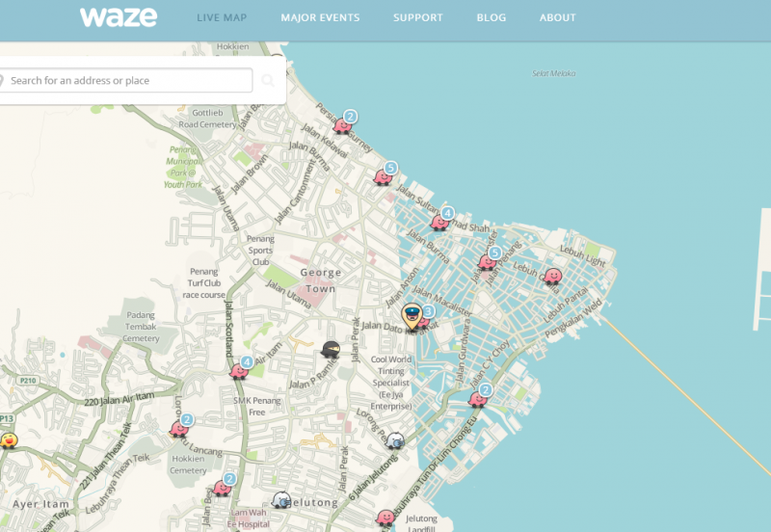
Task: Select the Wazer cluster of 5 near Jalan Penang
Action: click(x=487, y=262)
